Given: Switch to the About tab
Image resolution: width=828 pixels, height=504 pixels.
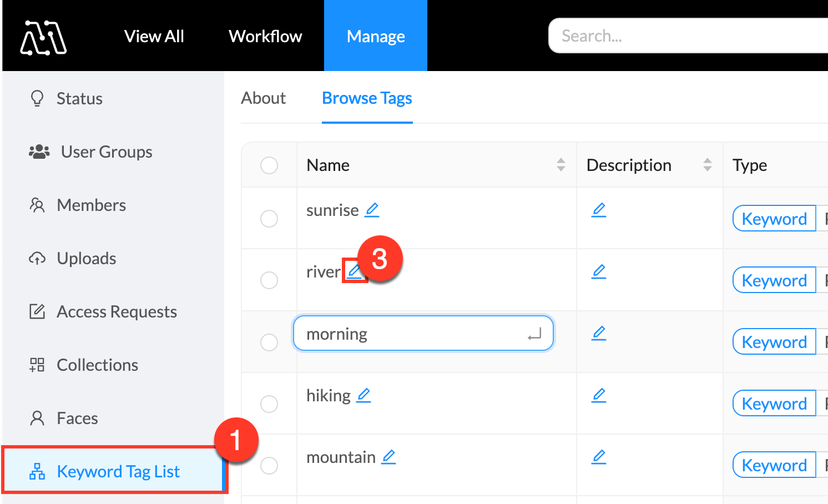Looking at the screenshot, I should tap(263, 98).
